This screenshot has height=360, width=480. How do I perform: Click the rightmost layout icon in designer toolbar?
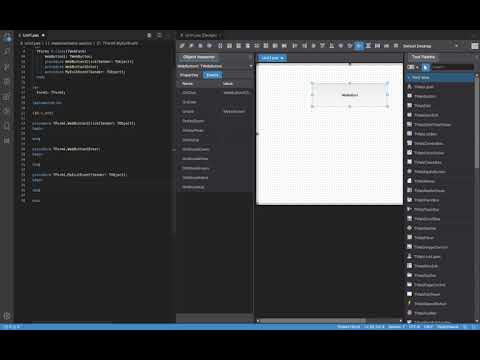coord(475,46)
